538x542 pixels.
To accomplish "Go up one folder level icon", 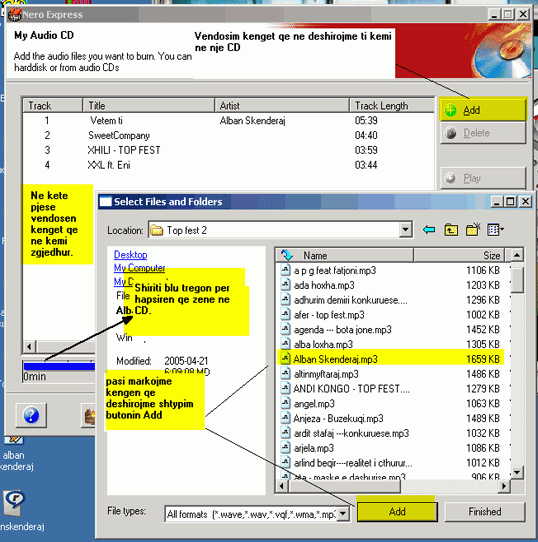I will pos(451,230).
